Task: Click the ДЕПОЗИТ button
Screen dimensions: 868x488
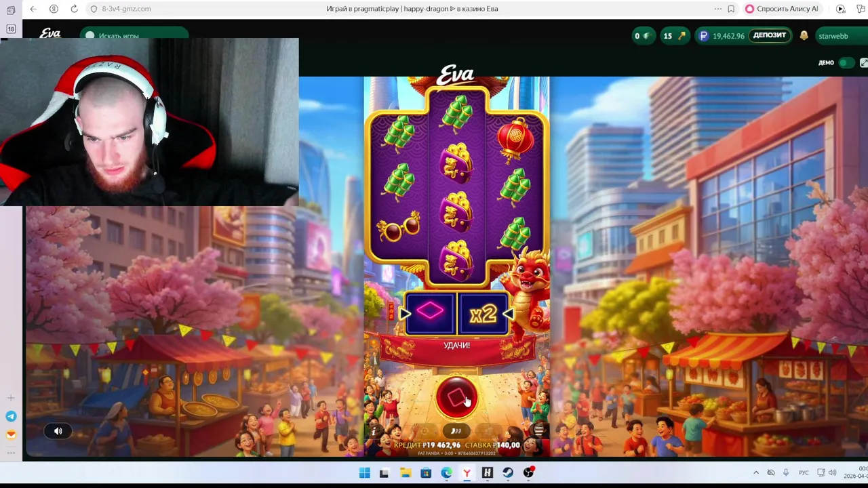Action: 770,36
